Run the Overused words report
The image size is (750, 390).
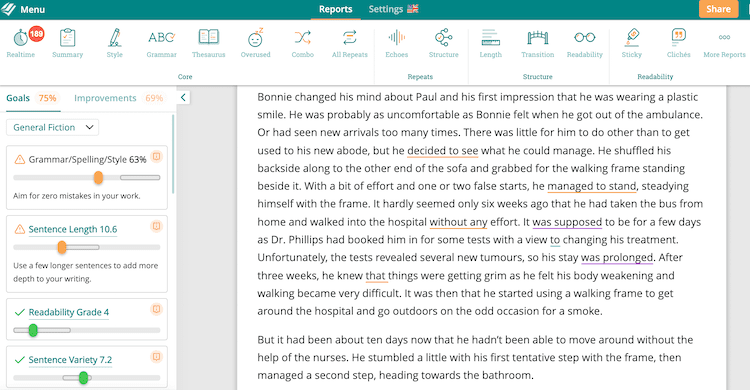[255, 43]
